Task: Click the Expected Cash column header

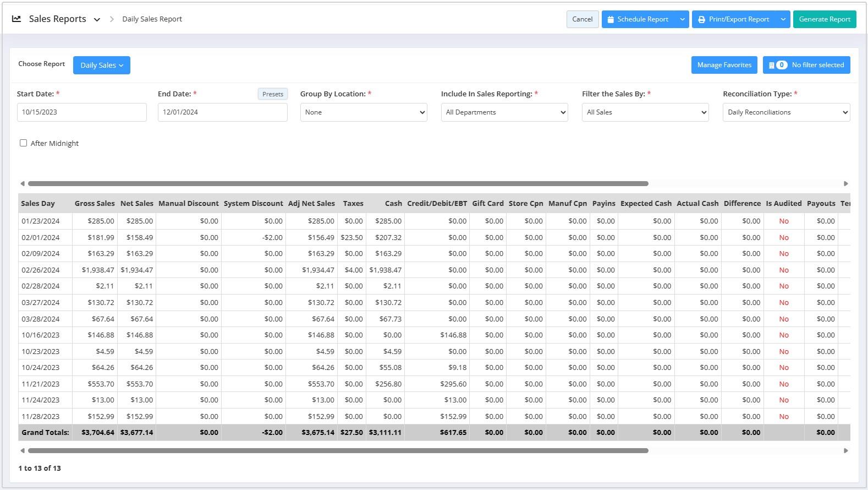Action: 646,203
